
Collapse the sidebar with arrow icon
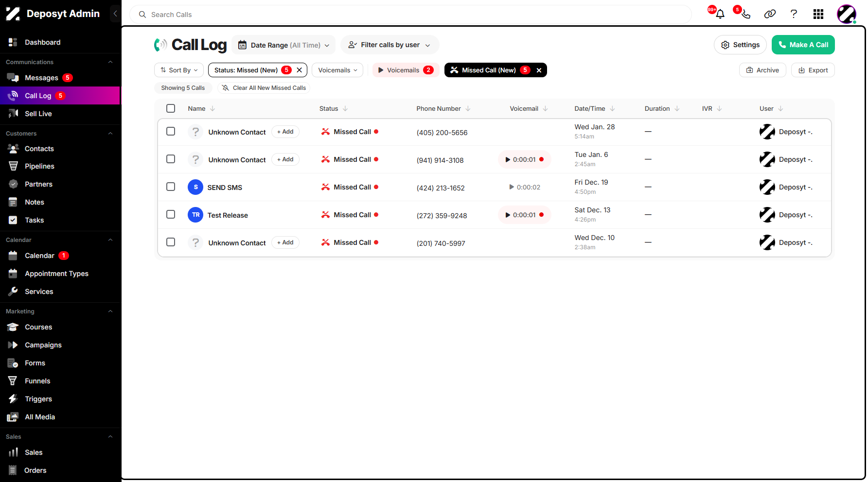[115, 14]
